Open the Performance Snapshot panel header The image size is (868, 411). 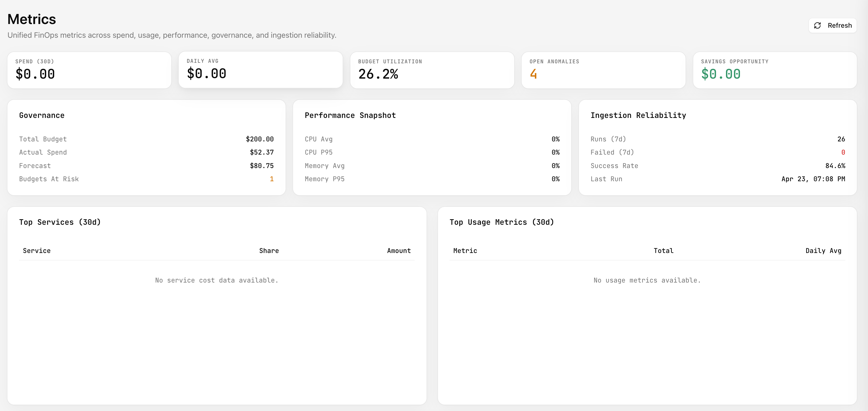click(x=350, y=115)
